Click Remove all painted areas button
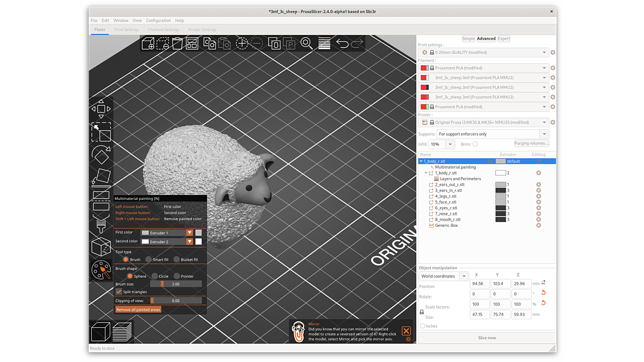Viewport: 644px width, 362px height. (138, 310)
